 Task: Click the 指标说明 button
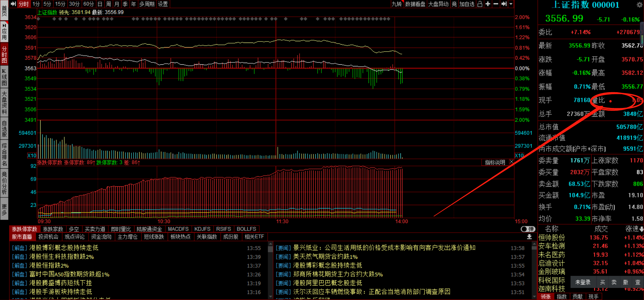(495, 162)
